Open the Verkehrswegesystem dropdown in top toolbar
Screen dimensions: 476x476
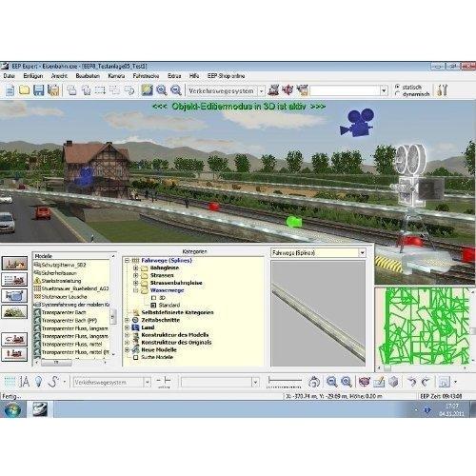point(261,91)
